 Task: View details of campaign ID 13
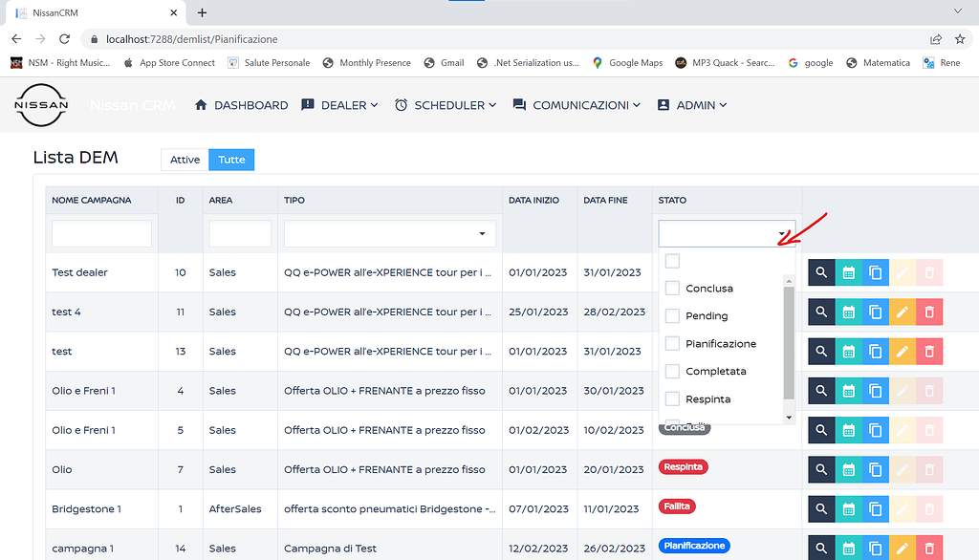point(821,352)
